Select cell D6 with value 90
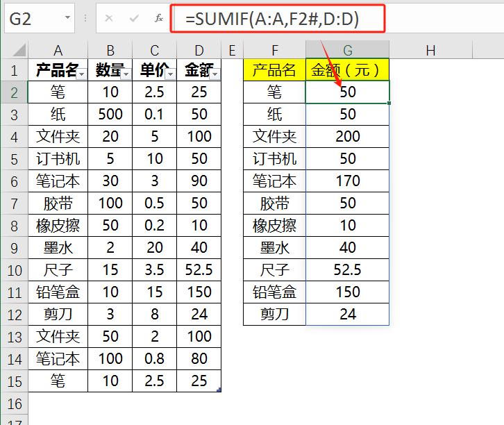The width and height of the screenshot is (504, 425). click(199, 181)
